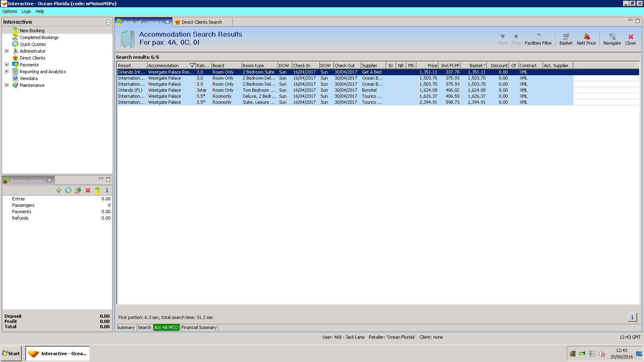The height and width of the screenshot is (362, 644).
Task: Click the Interactive - Ocea... taskbar button
Action: coord(58,354)
